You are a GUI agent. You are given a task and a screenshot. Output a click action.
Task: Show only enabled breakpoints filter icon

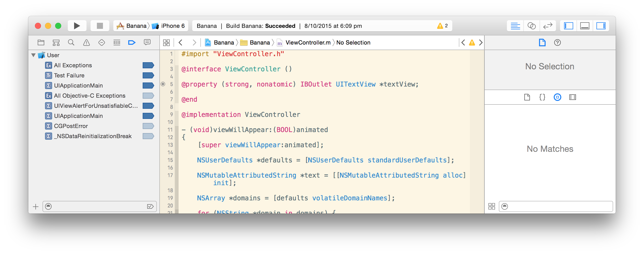click(x=150, y=207)
